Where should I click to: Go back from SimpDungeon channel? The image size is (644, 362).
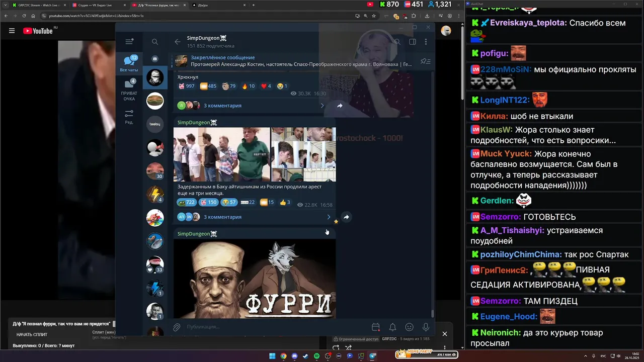[177, 42]
